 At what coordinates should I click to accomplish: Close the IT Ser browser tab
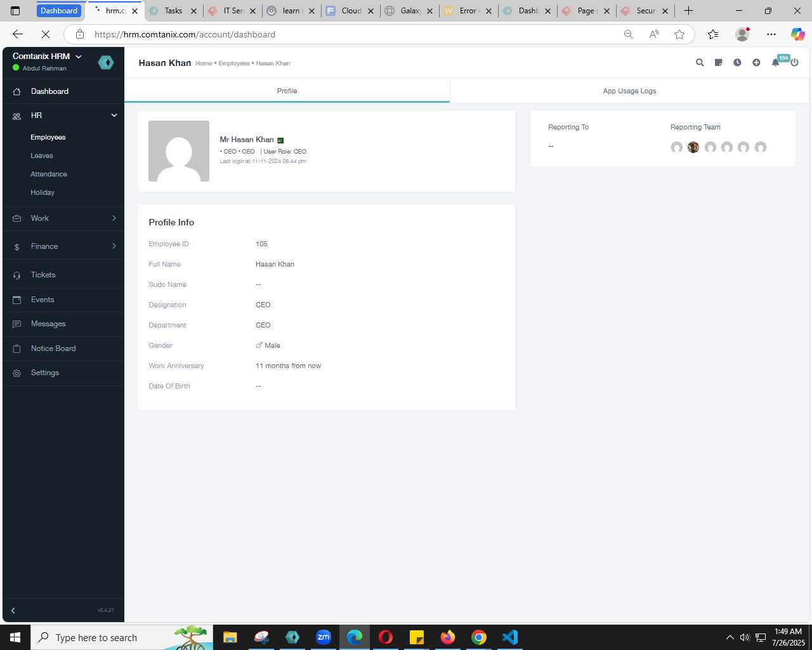click(x=252, y=11)
